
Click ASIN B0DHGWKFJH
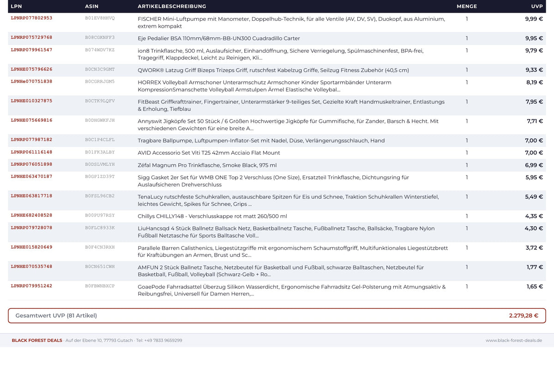[100, 120]
